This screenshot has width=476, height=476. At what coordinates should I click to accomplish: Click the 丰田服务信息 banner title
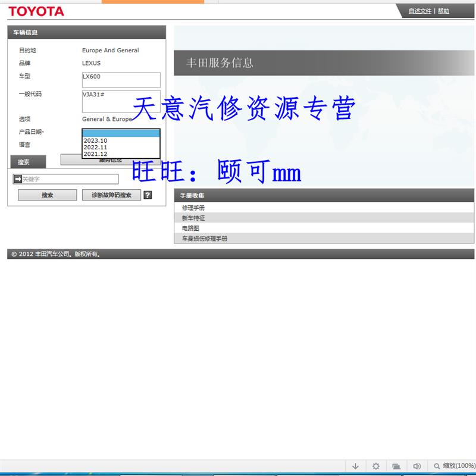220,63
